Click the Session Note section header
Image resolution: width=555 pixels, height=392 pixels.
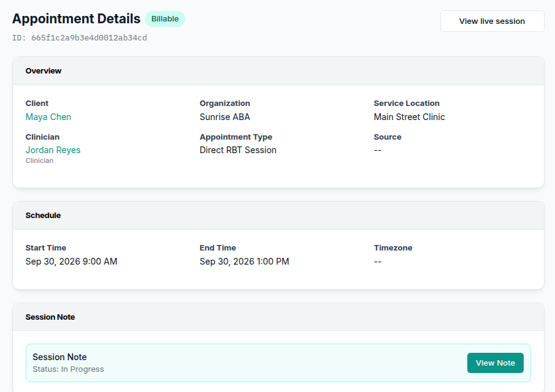point(278,317)
